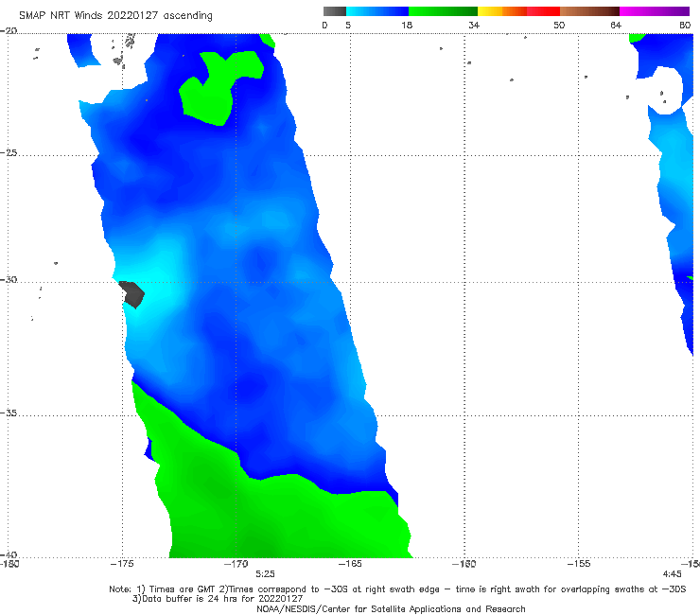Click the blue 5-18 segment of the color bar
This screenshot has height=615, width=700.
pyautogui.click(x=377, y=11)
